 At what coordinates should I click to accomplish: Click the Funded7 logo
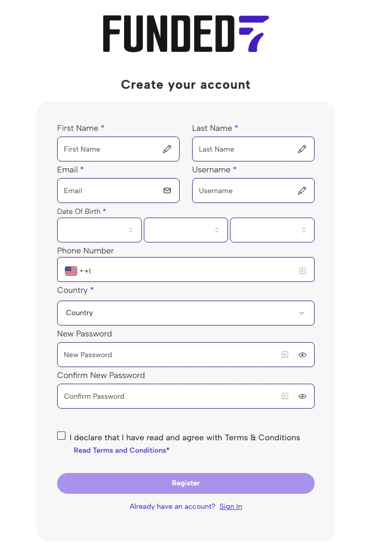pos(186,34)
